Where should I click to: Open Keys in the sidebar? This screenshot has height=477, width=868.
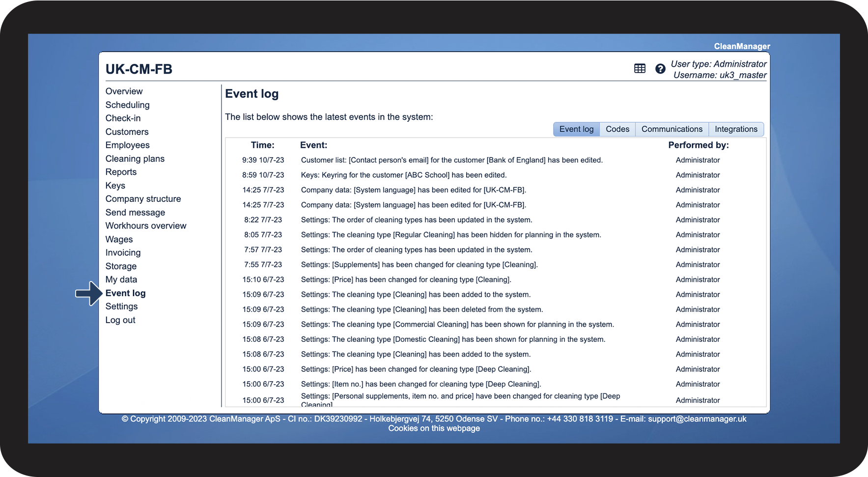tap(115, 186)
